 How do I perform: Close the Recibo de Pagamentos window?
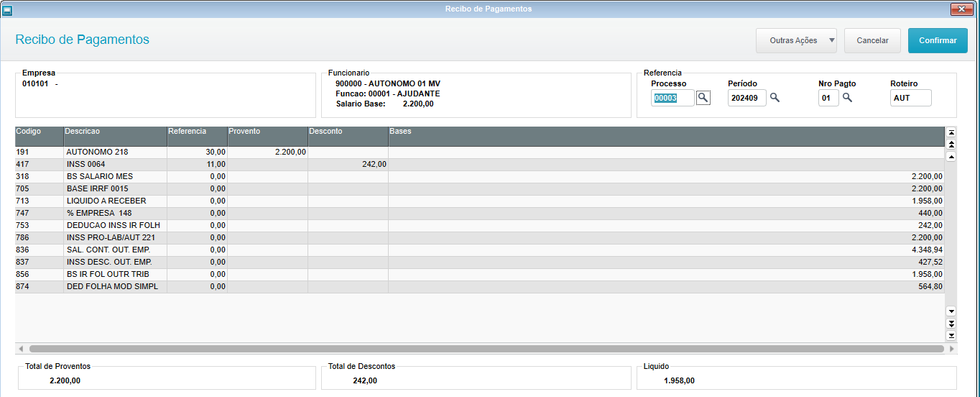(961, 9)
